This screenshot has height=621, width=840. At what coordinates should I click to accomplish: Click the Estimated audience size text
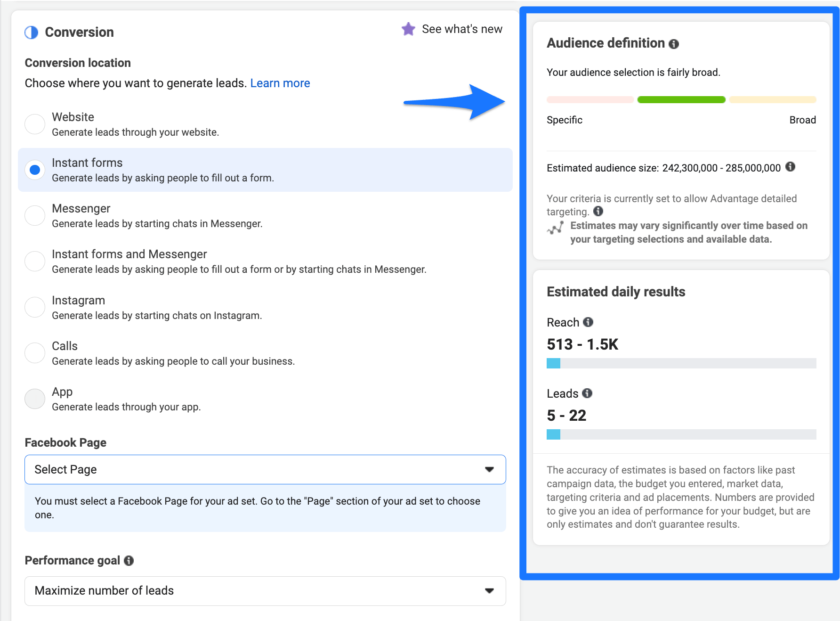[x=664, y=168]
